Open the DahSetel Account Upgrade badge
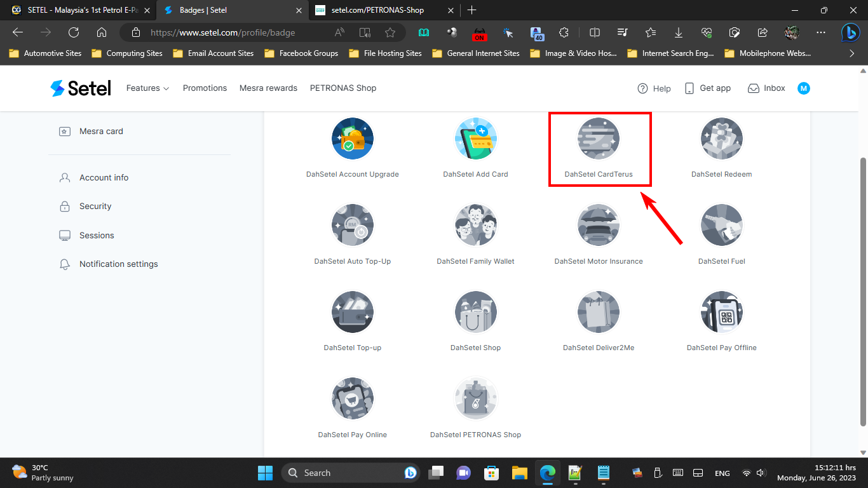Viewport: 868px width, 488px height. point(353,139)
